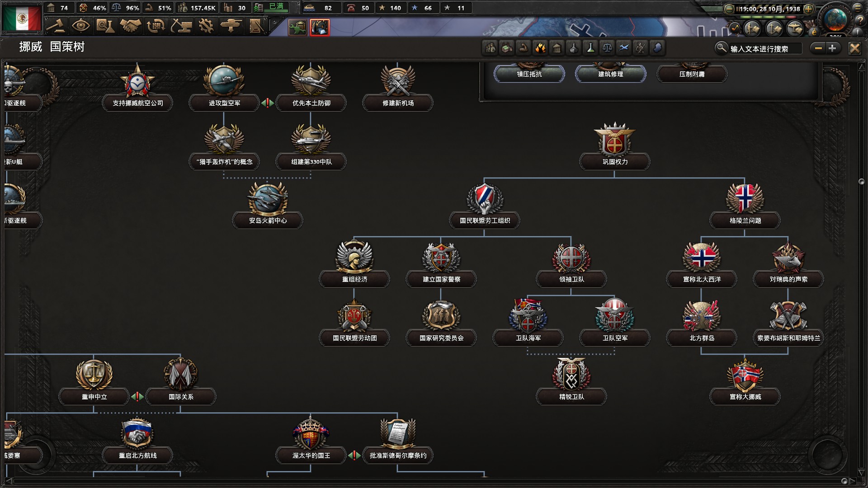Screen dimensions: 868x488
Task: Open the navy anchor ledger icon
Action: pos(774,28)
